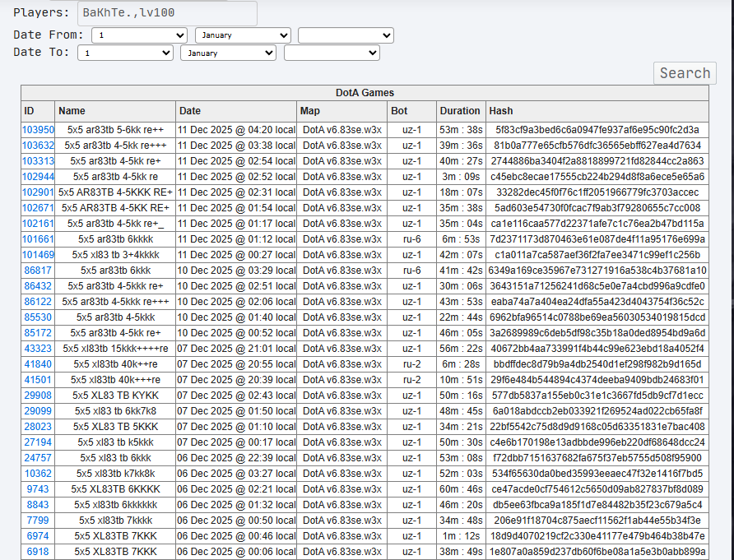Open game ID 27194 link
The image size is (734, 560).
pyautogui.click(x=38, y=442)
